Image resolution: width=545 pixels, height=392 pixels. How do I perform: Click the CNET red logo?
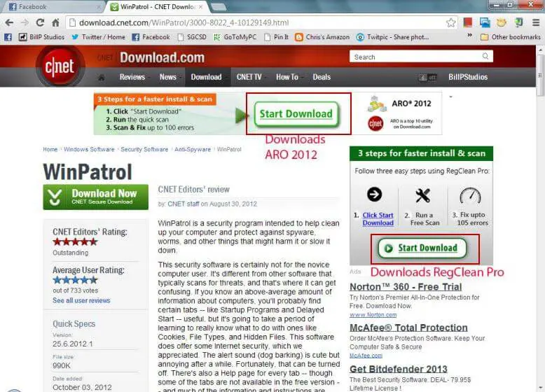point(60,66)
